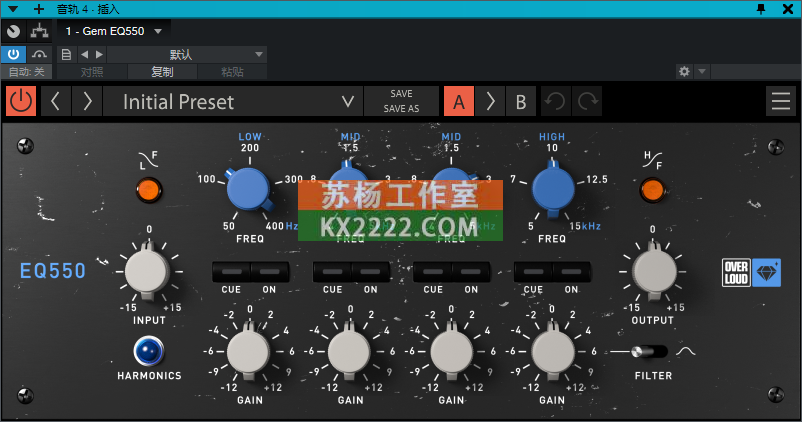Toggle CUE switch on first MID band
The image size is (802, 422).
coord(332,272)
